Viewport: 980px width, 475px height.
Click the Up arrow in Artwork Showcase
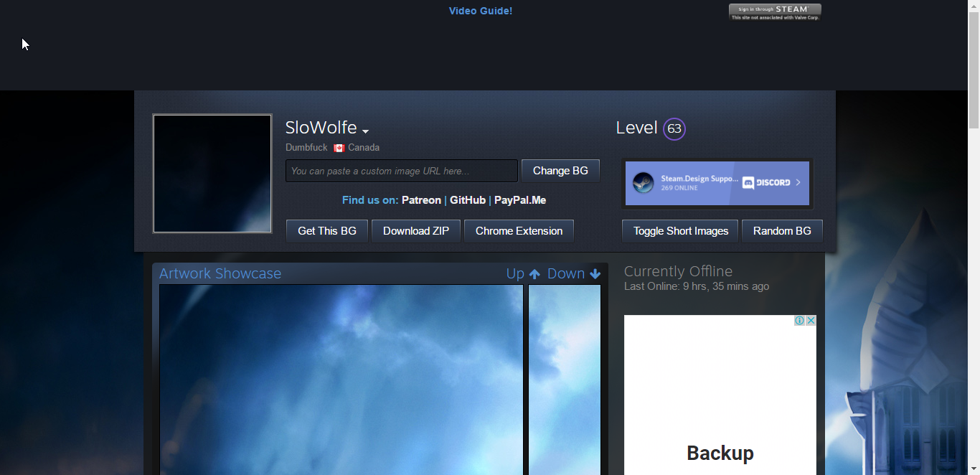pos(534,274)
